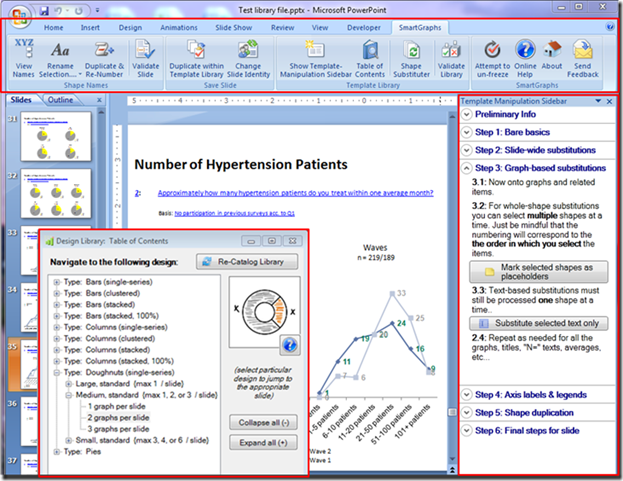Click the Office orb button
Screen dimensions: 623x481
pos(19,17)
